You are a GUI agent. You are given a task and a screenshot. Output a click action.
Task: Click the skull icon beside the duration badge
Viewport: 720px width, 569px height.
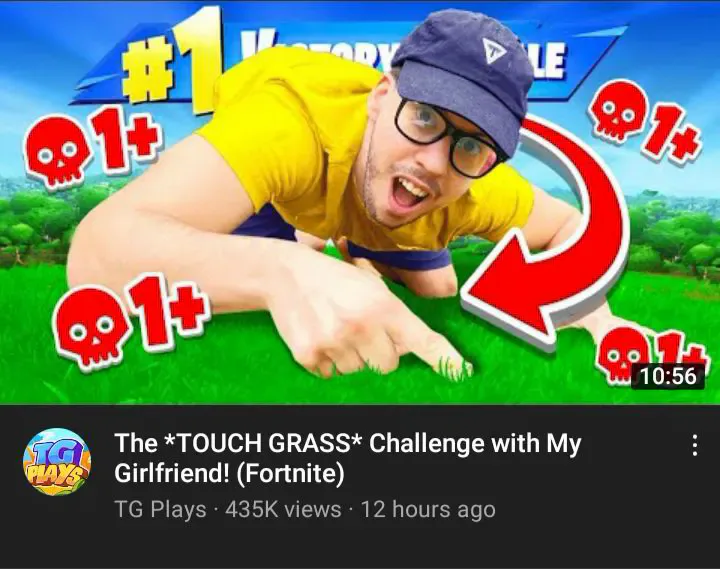tap(619, 355)
